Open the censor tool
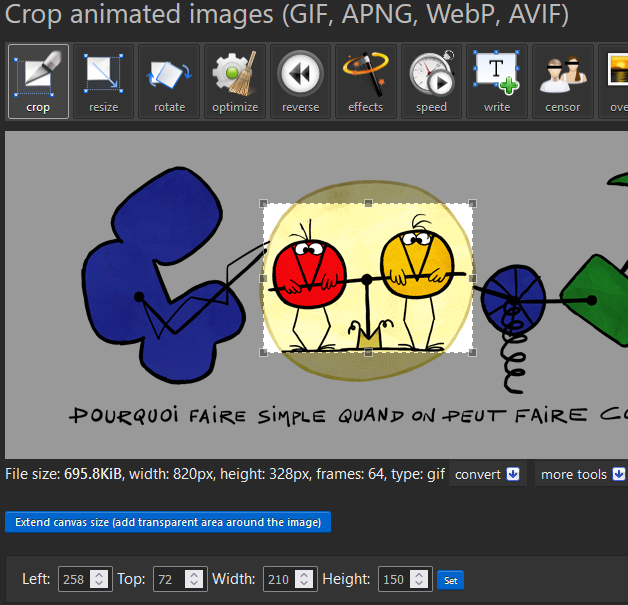Viewport: 628px width, 605px height. [563, 82]
